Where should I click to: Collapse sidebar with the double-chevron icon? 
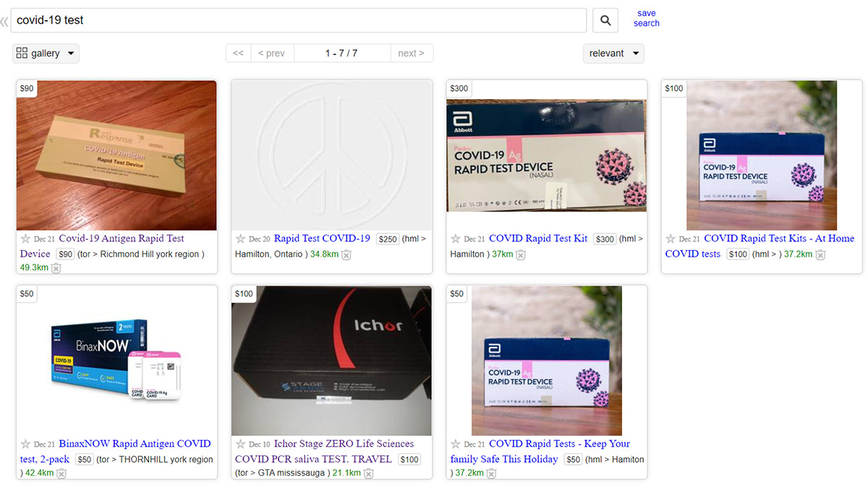[4, 22]
